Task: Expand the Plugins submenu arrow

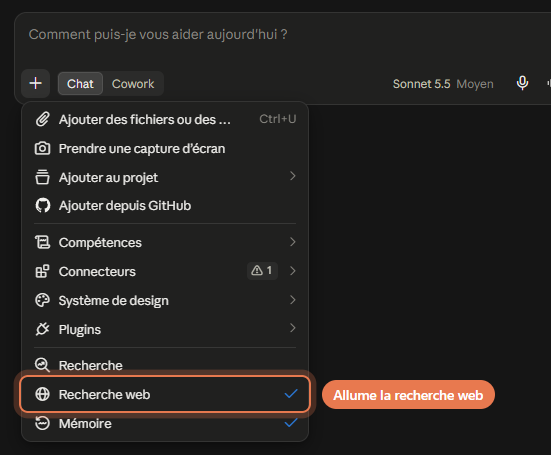Action: click(292, 328)
